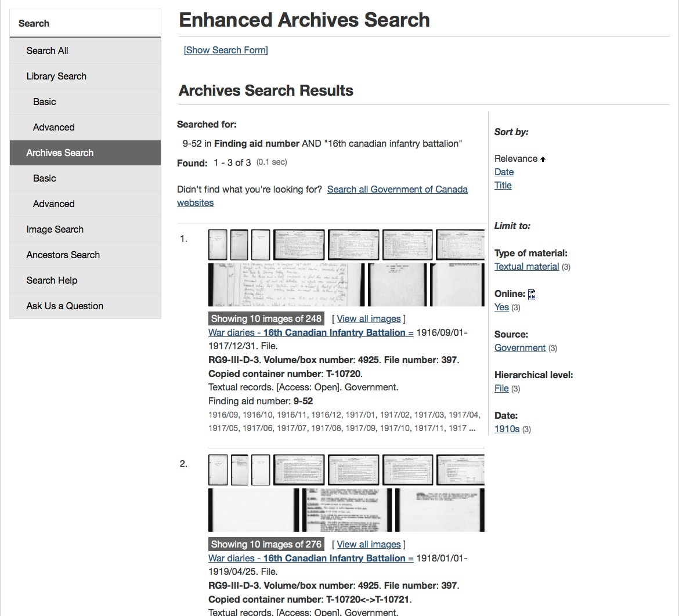The image size is (679, 616).
Task: Expand the Show Search Form link
Action: coord(226,50)
